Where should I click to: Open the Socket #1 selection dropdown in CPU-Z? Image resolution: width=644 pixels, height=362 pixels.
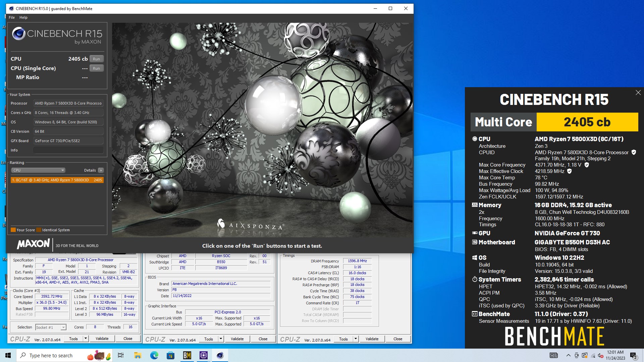(51, 327)
